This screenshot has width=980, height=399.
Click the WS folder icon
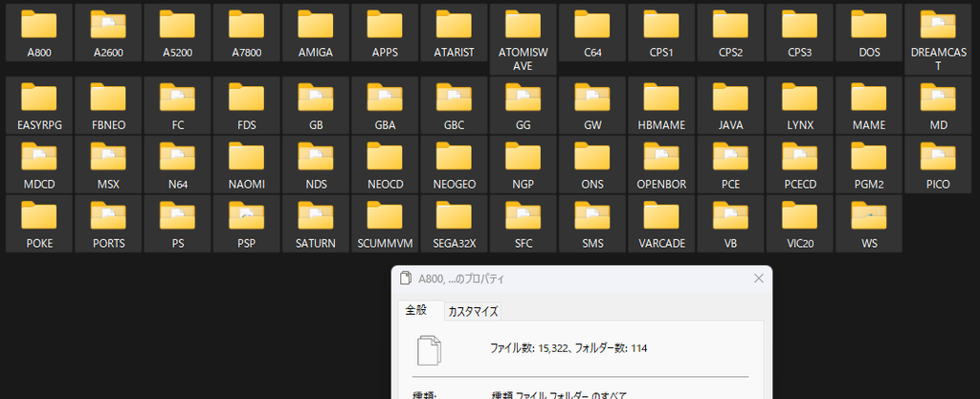pos(869,215)
